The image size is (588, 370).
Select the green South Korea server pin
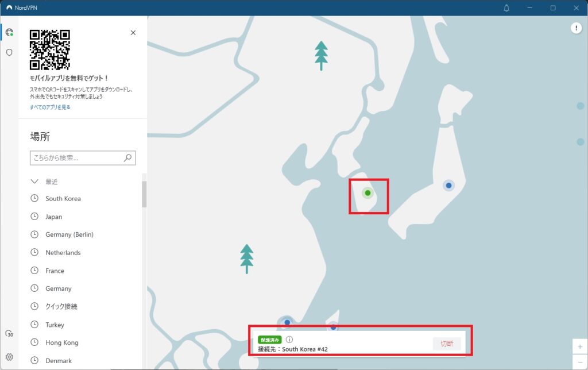[367, 193]
